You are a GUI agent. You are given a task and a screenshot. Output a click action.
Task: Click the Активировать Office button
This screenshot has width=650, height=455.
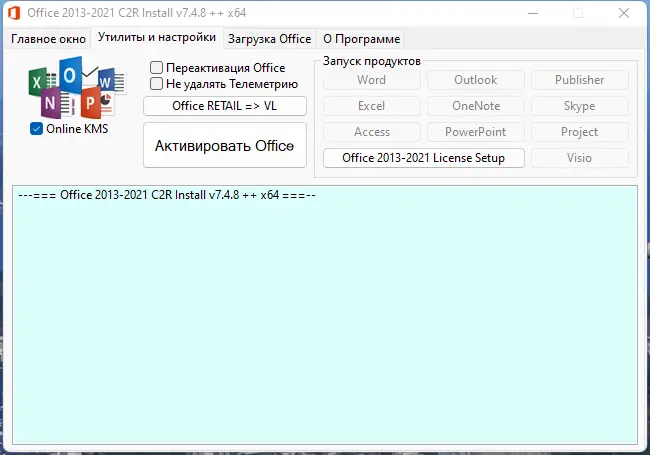click(225, 145)
